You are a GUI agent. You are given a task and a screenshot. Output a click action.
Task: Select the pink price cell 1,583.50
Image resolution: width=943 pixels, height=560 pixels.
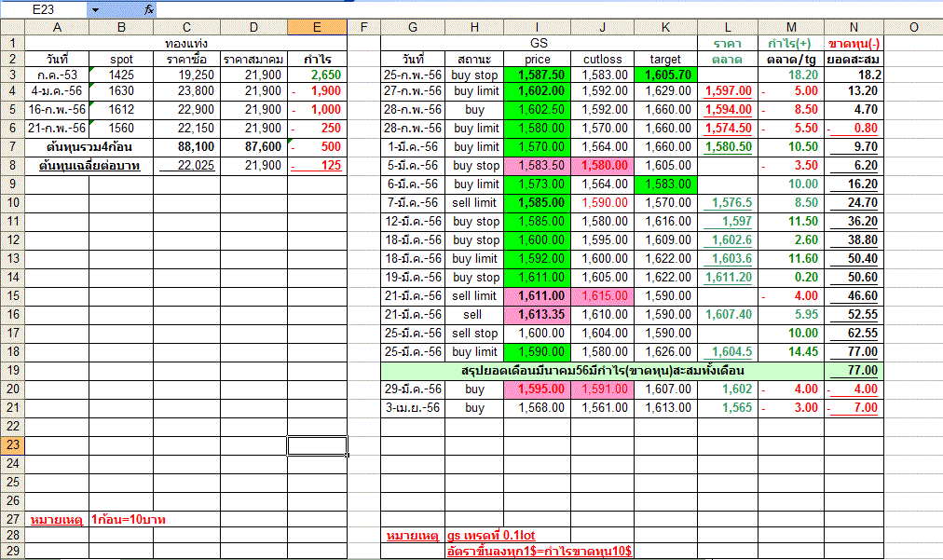click(537, 166)
